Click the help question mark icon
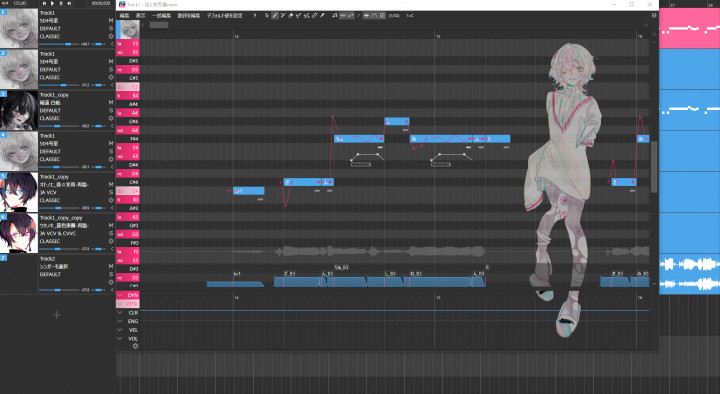720x394 pixels. [x=254, y=16]
